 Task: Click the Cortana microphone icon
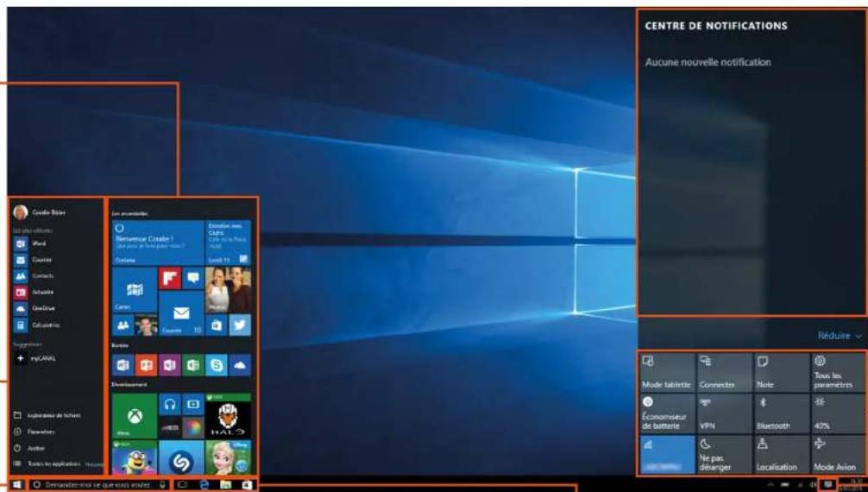click(163, 485)
